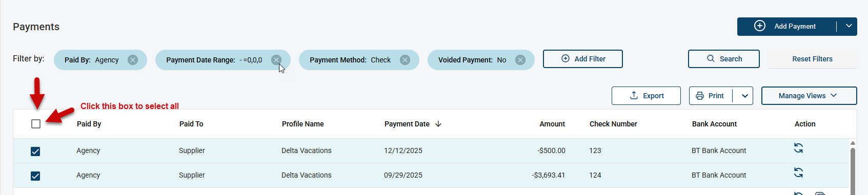868x195 pixels.
Task: Click the Export upload icon
Action: point(634,96)
